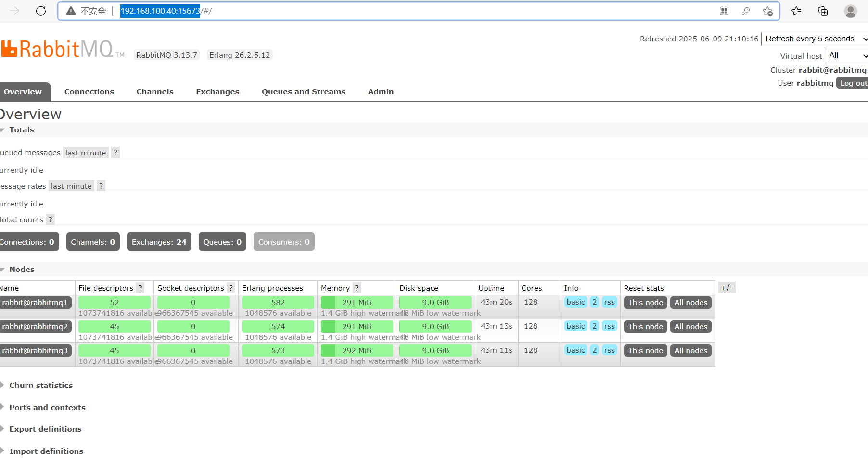
Task: Open the browser profile avatar
Action: pyautogui.click(x=851, y=11)
